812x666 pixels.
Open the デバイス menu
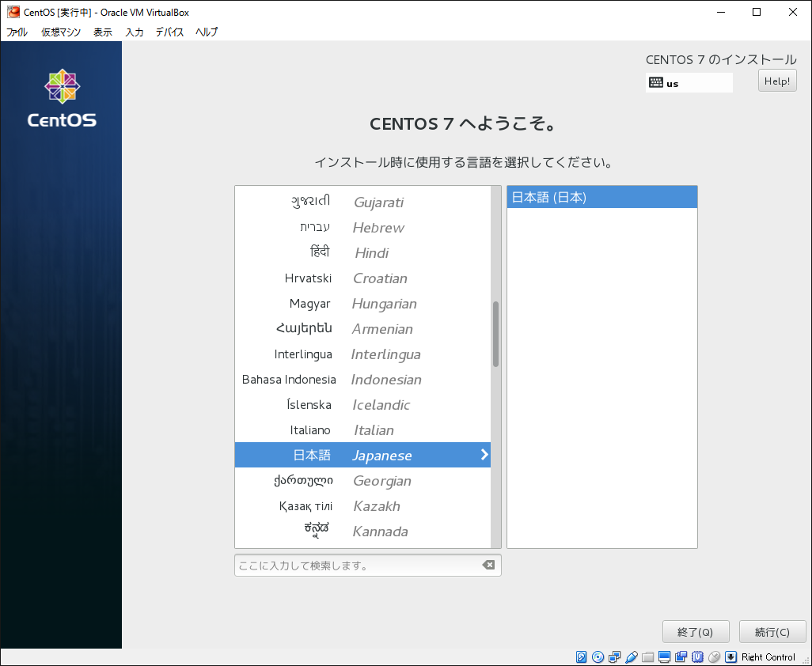169,32
